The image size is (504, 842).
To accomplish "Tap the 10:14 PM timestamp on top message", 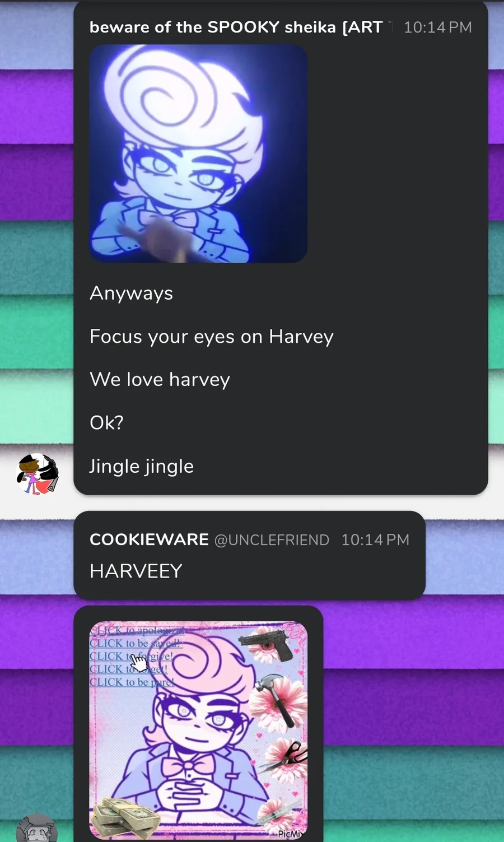I will tap(438, 27).
